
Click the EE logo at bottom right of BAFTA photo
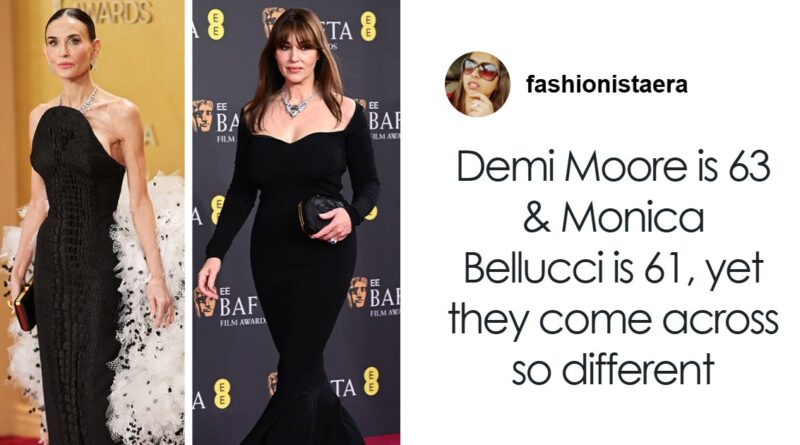pos(371,382)
